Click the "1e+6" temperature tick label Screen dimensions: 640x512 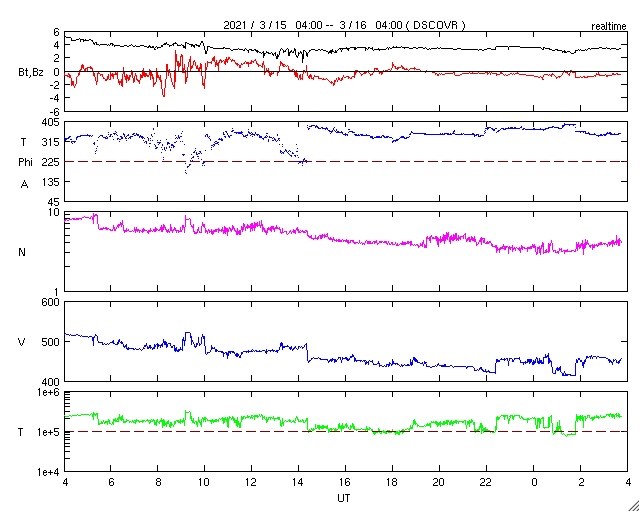[x=50, y=392]
